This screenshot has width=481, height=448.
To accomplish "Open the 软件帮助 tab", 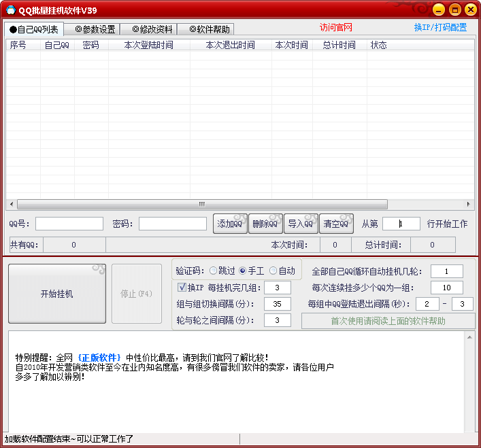I will tap(206, 29).
